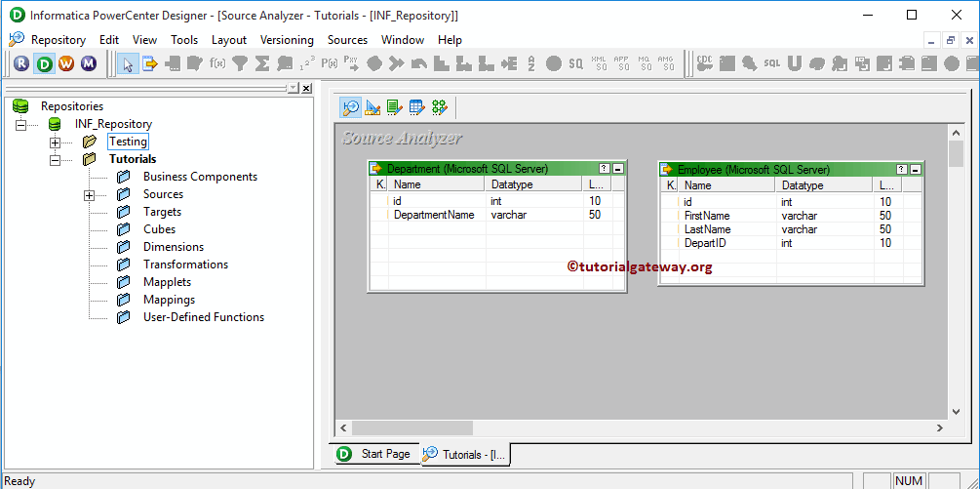Image resolution: width=980 pixels, height=489 pixels.
Task: Open the Repository menu
Action: coord(59,39)
